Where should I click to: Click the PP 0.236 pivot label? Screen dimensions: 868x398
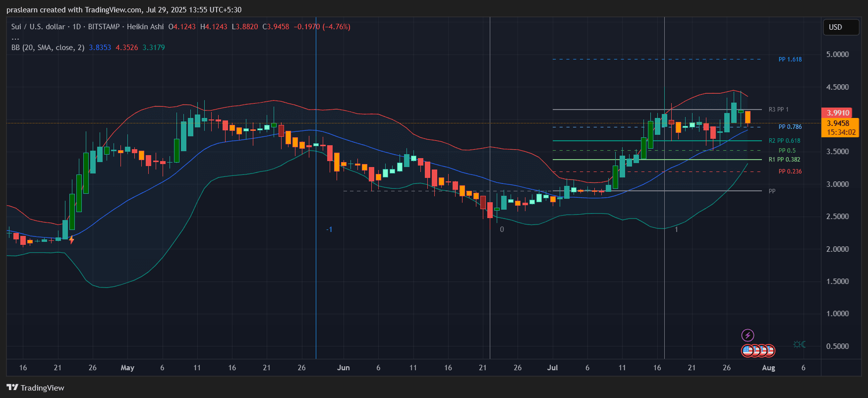(790, 171)
